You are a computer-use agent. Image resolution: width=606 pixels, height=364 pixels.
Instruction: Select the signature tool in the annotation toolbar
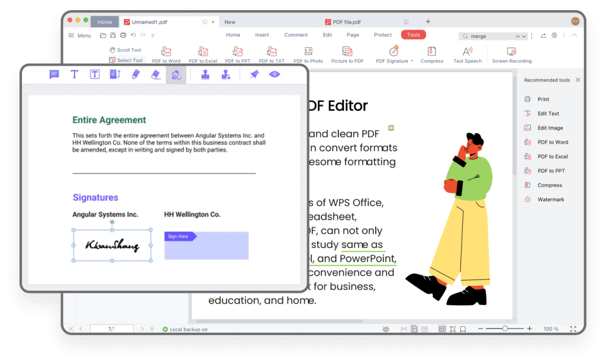click(175, 74)
